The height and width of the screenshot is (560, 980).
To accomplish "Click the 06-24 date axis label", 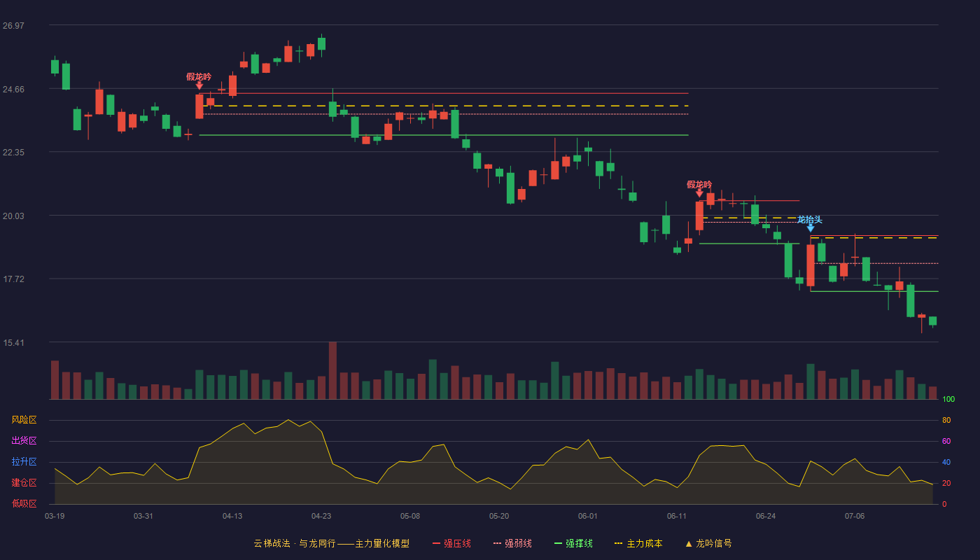I will coord(766,516).
